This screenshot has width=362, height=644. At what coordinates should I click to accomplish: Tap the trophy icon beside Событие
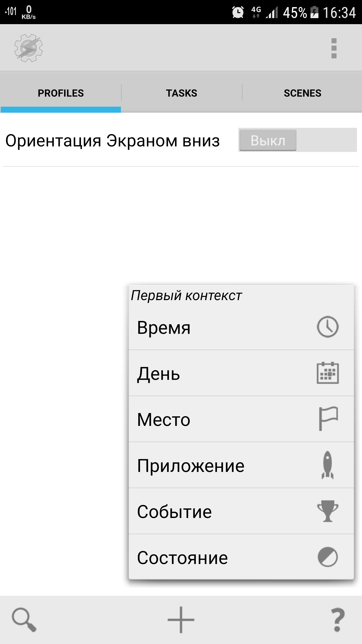(x=328, y=511)
